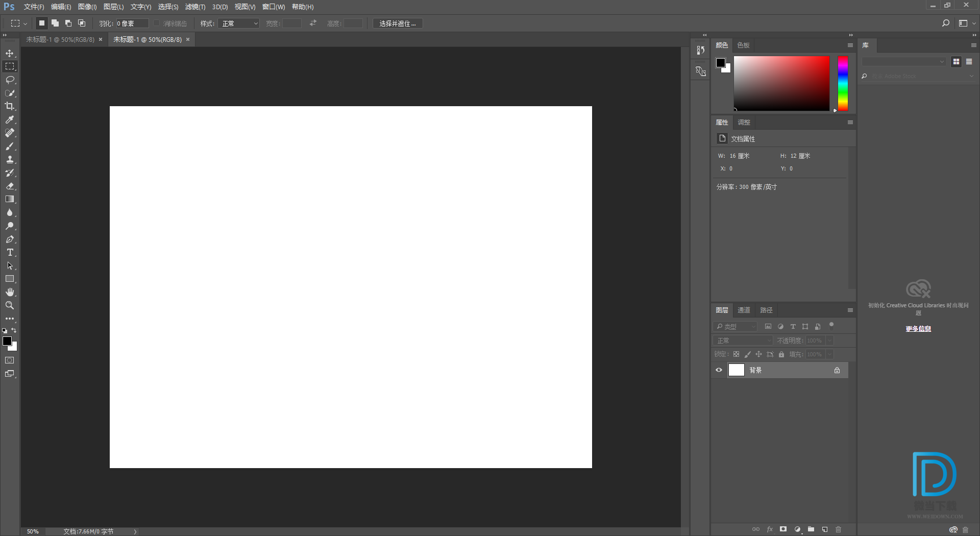Open the Edit Toolbar ellipsis menu
The width and height of the screenshot is (980, 536).
coord(10,319)
